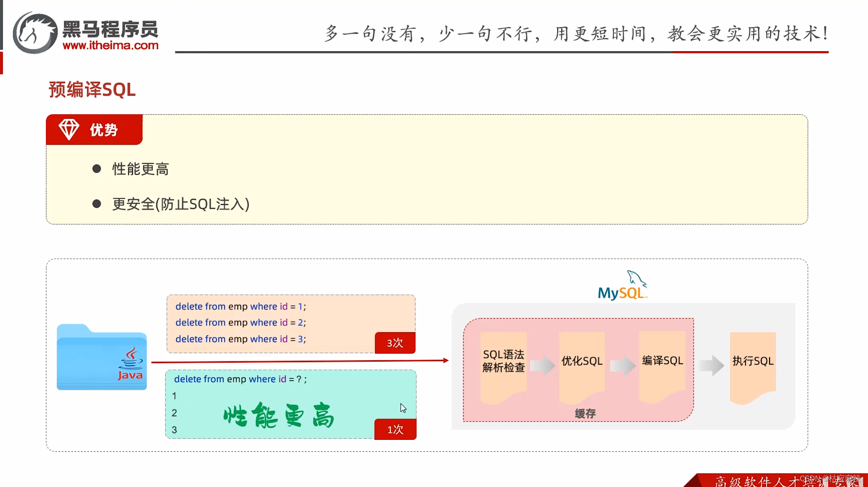Viewport: 868px width, 487px height.
Task: Click parameter value 3 in green box
Action: coord(174,430)
